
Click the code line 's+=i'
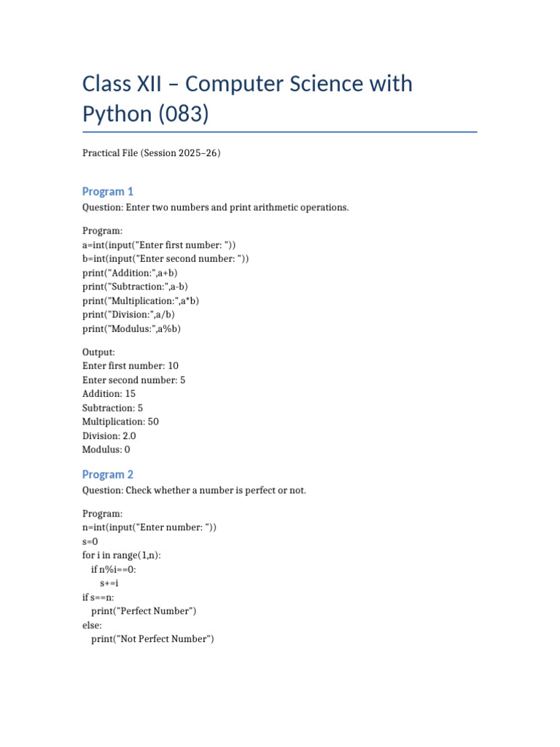click(x=109, y=584)
